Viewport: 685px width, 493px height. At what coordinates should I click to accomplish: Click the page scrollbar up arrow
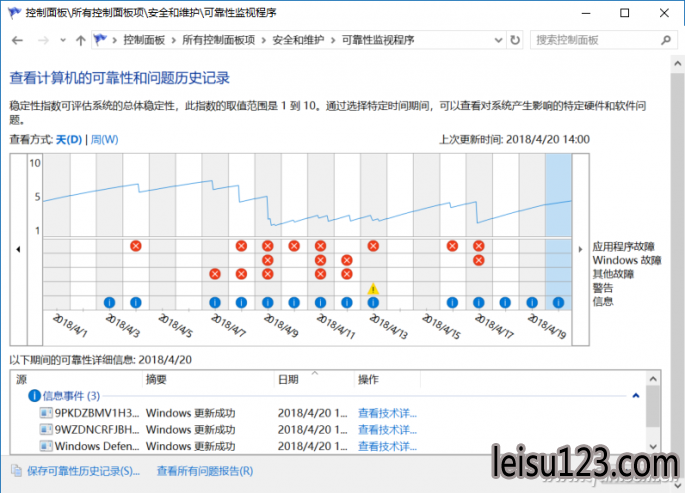click(x=678, y=64)
